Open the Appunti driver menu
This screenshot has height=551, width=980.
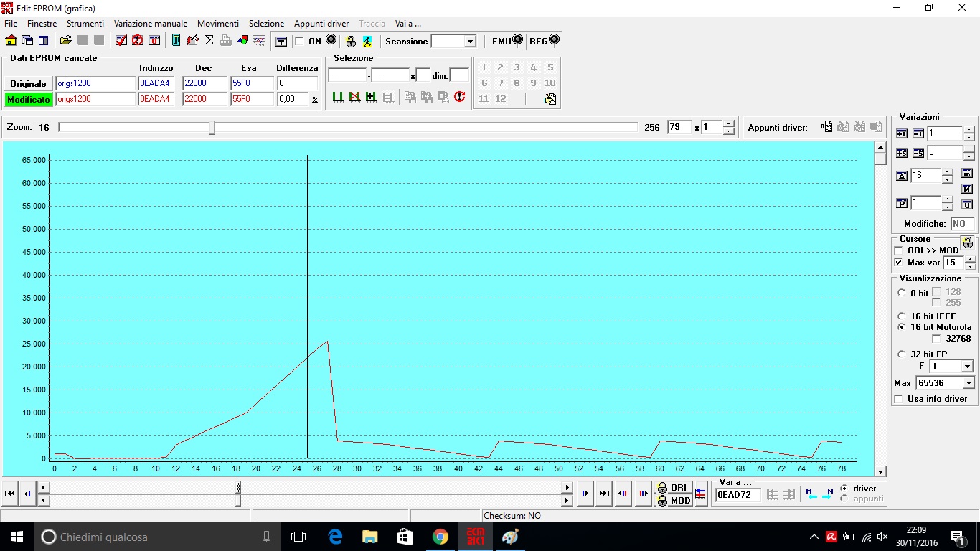pyautogui.click(x=321, y=24)
